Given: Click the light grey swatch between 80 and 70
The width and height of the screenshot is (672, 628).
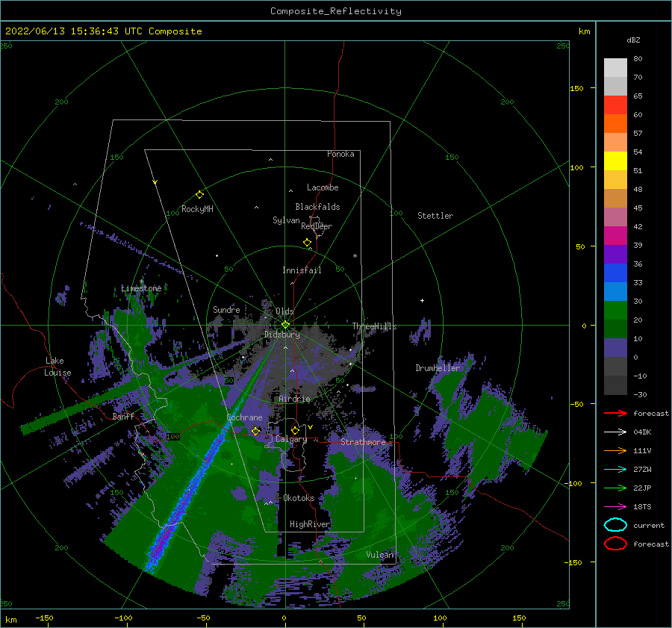Looking at the screenshot, I should (x=615, y=68).
